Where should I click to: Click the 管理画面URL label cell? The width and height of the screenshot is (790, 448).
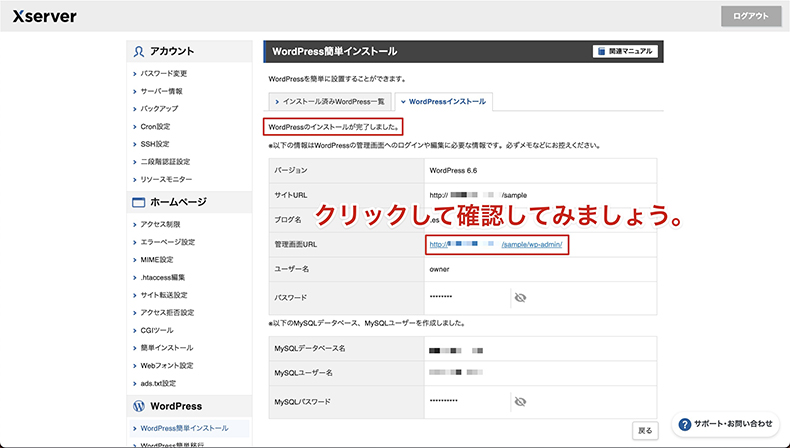347,244
